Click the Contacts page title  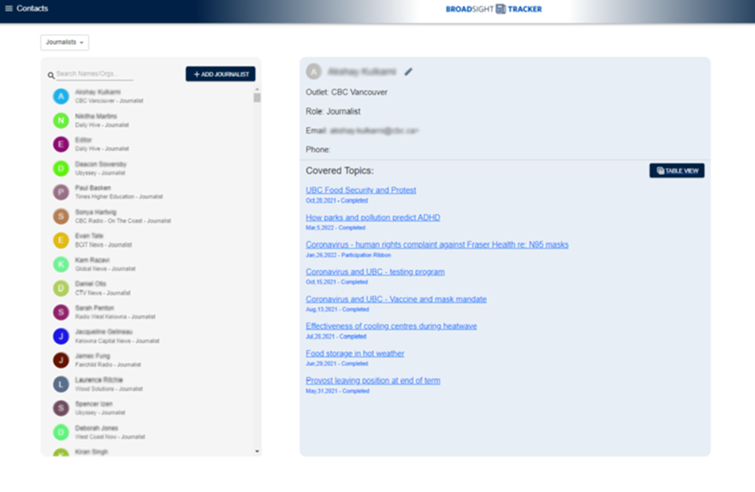(x=32, y=8)
